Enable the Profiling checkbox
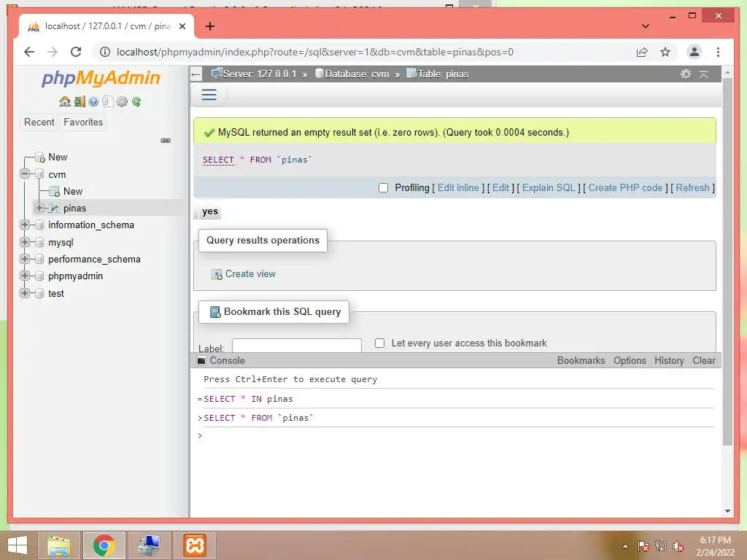The image size is (747, 560). [384, 187]
